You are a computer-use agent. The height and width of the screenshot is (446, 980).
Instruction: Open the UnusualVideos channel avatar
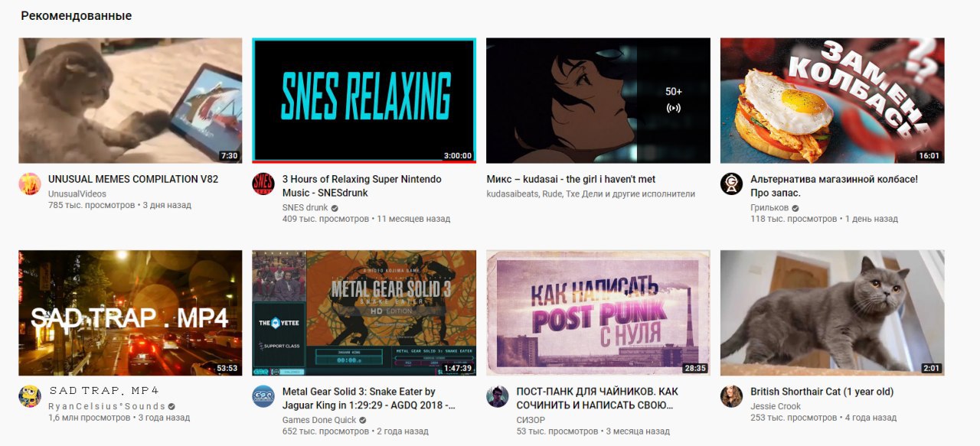pos(30,184)
